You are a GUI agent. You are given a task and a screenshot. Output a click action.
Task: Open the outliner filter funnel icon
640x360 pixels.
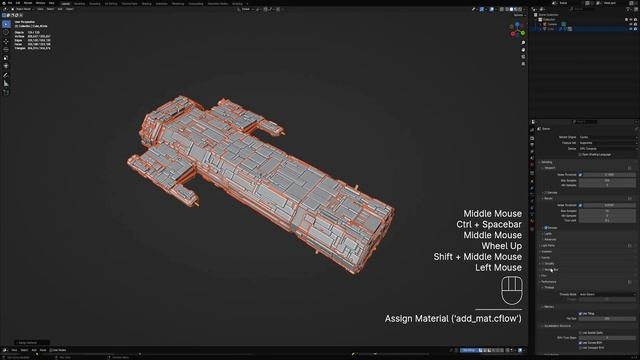pyautogui.click(x=628, y=9)
